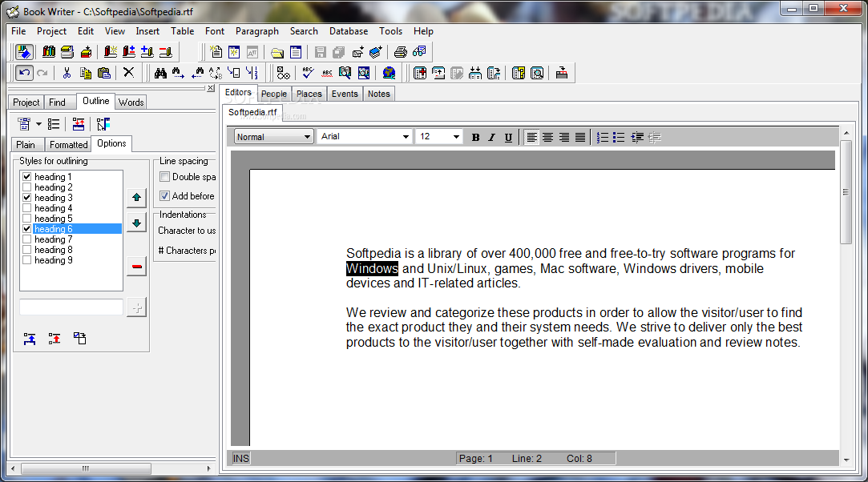The image size is (868, 482).
Task: Select the Softpedia.rtf document tab
Action: (x=252, y=112)
